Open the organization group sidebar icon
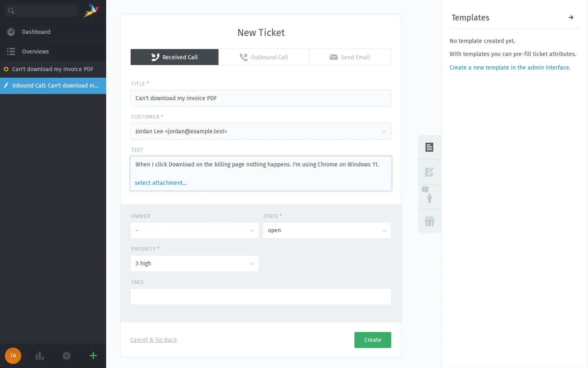Viewport: 588px width, 368px height. (x=429, y=221)
